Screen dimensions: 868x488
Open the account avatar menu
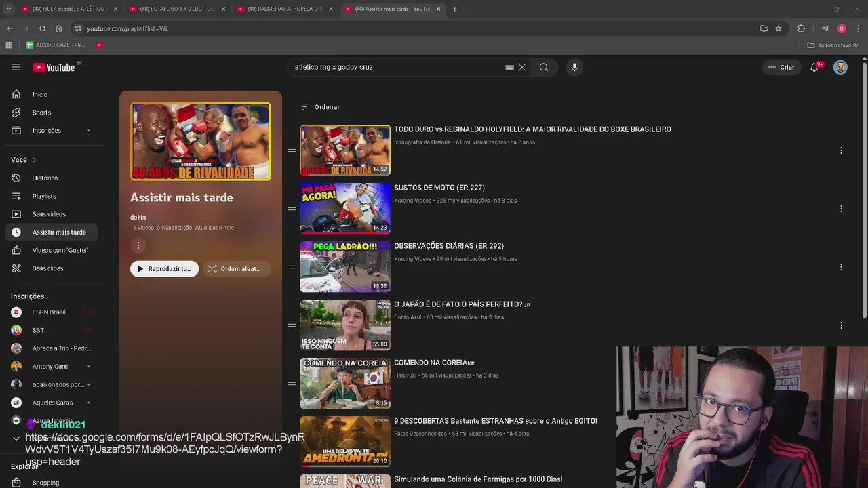840,67
